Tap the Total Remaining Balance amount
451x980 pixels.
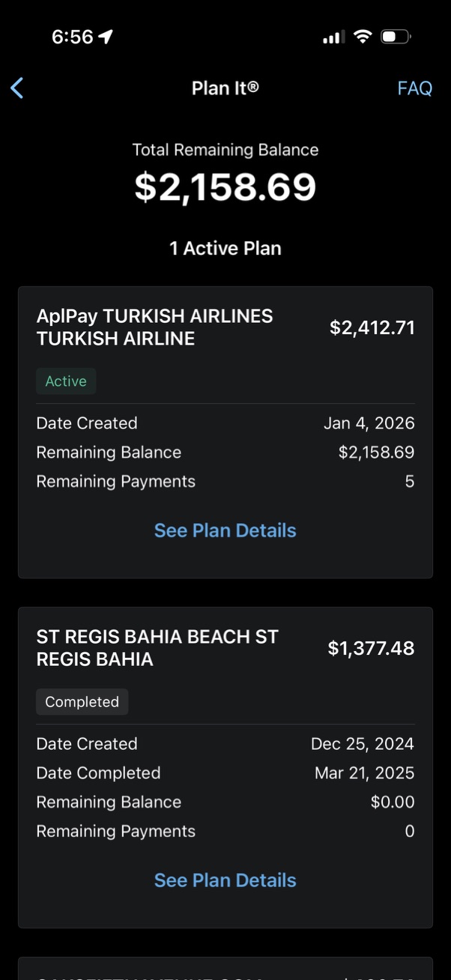pyautogui.click(x=225, y=187)
